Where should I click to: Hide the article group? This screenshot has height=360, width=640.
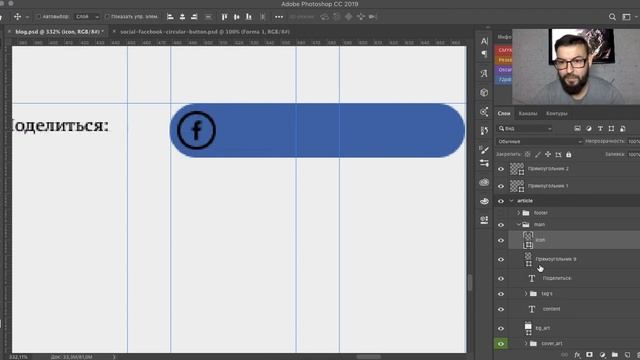click(x=501, y=201)
